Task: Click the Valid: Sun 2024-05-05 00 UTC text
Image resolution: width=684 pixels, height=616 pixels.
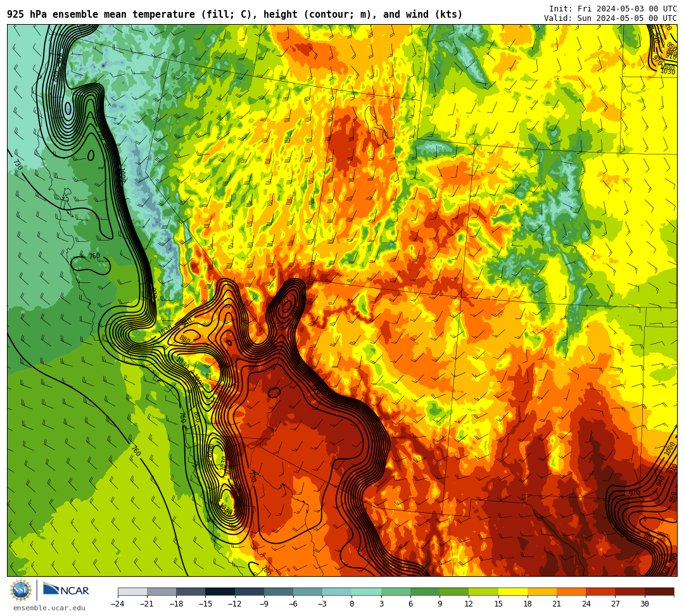Action: (x=611, y=18)
